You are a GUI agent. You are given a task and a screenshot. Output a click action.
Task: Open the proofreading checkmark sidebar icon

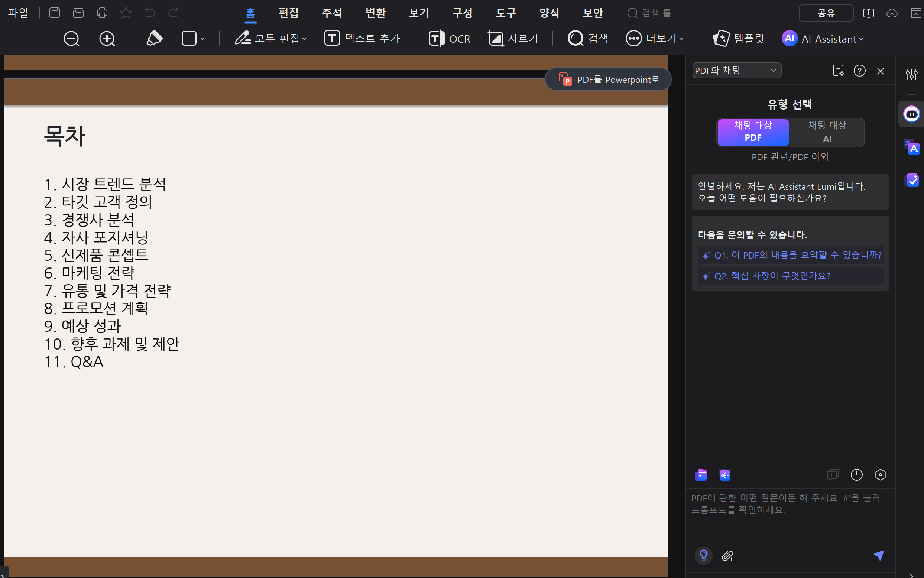pyautogui.click(x=912, y=180)
